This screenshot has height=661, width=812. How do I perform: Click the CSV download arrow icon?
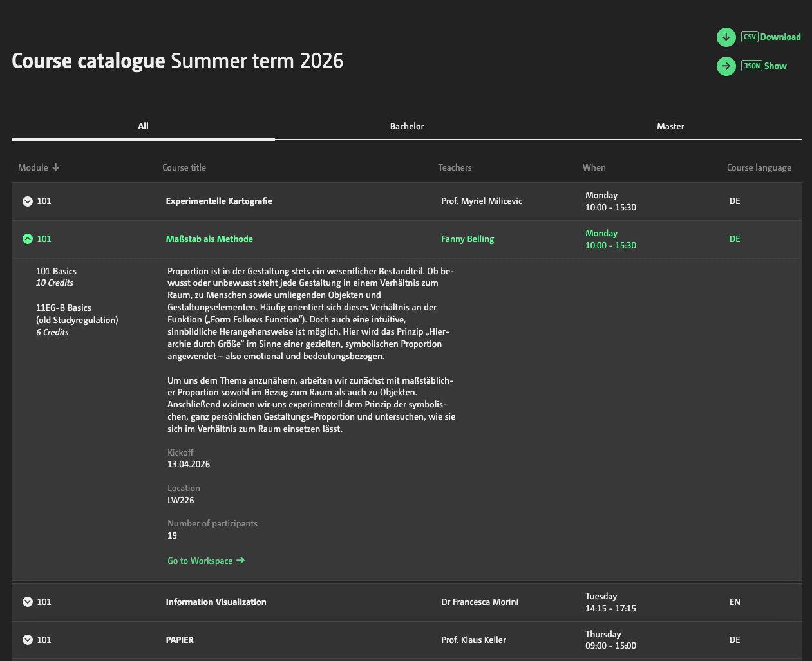click(726, 37)
